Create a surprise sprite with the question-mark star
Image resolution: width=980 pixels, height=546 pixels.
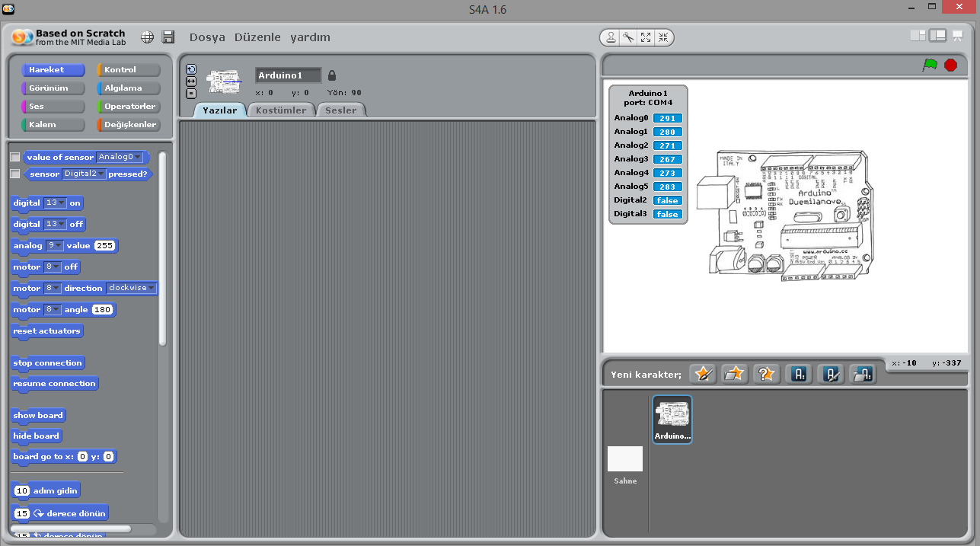point(766,373)
